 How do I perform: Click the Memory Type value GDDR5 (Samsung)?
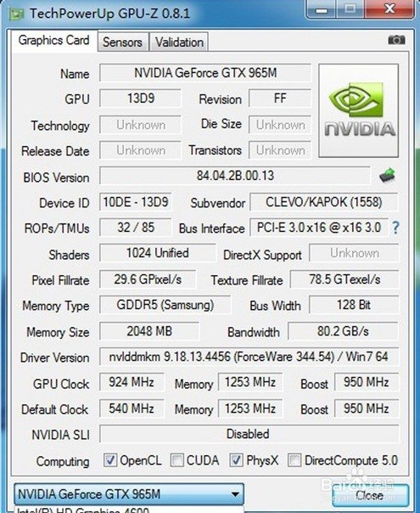(x=165, y=305)
